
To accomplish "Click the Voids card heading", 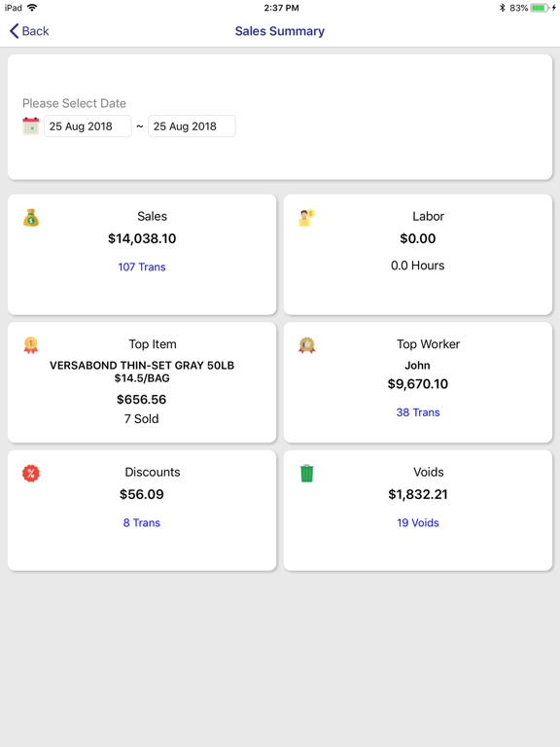I will point(429,472).
